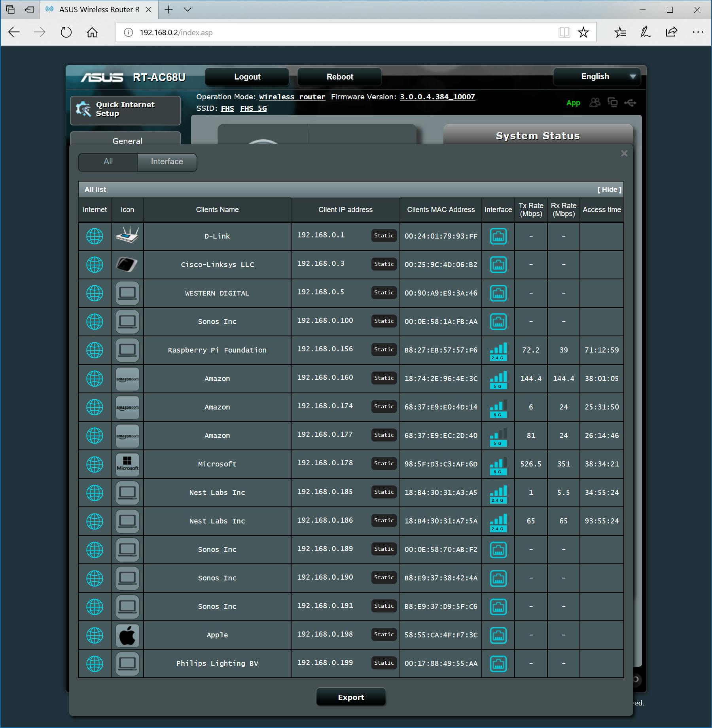Click the internet globe icon for D-Link

(95, 236)
